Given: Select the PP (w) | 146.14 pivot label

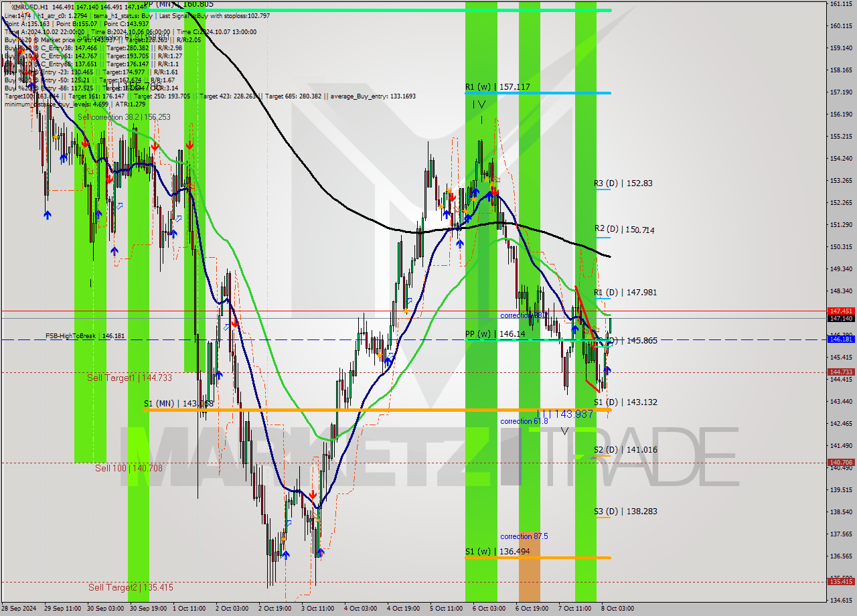Looking at the screenshot, I should click(x=495, y=333).
